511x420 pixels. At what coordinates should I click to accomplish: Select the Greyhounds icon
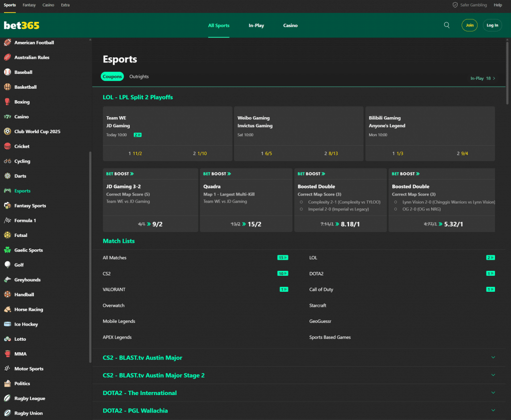7,279
